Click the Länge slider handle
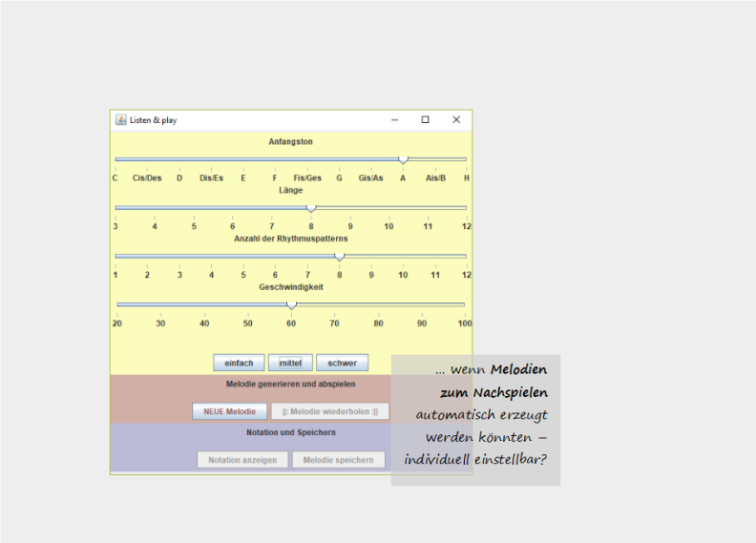This screenshot has height=543, width=756. [x=310, y=207]
